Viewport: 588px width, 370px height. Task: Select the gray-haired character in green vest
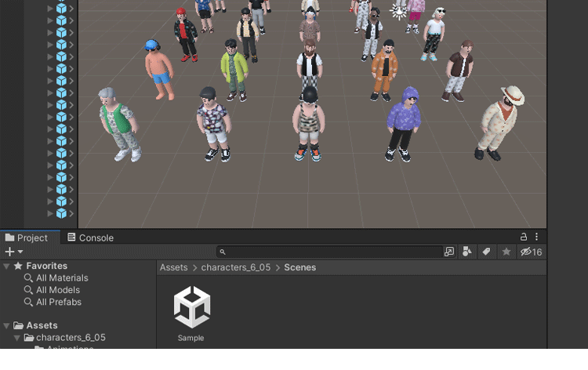point(119,125)
